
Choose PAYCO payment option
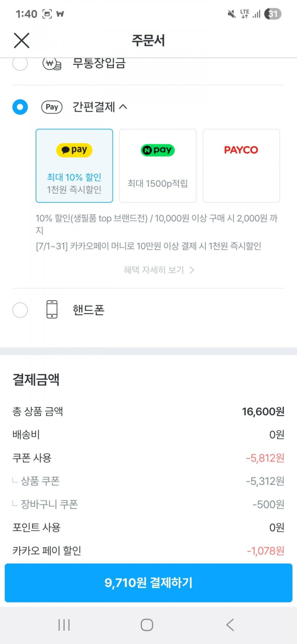(241, 166)
